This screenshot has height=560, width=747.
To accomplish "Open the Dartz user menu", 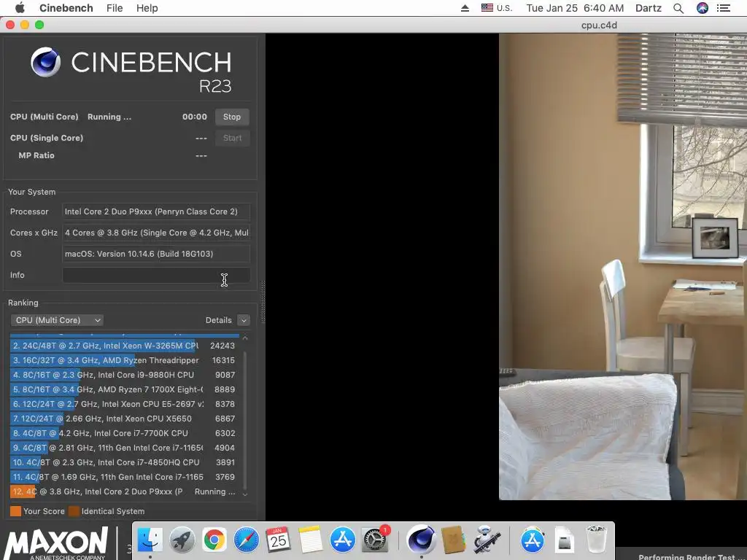I will click(x=649, y=8).
